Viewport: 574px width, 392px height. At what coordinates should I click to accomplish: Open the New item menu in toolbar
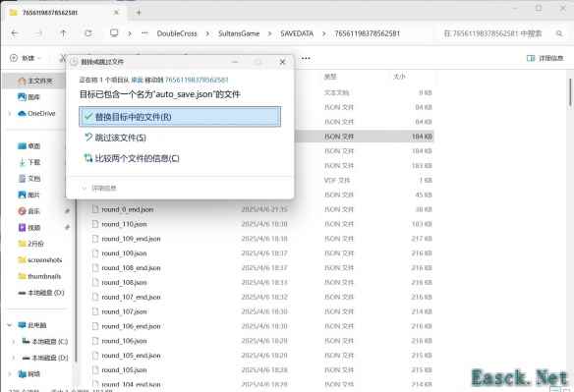click(x=26, y=58)
